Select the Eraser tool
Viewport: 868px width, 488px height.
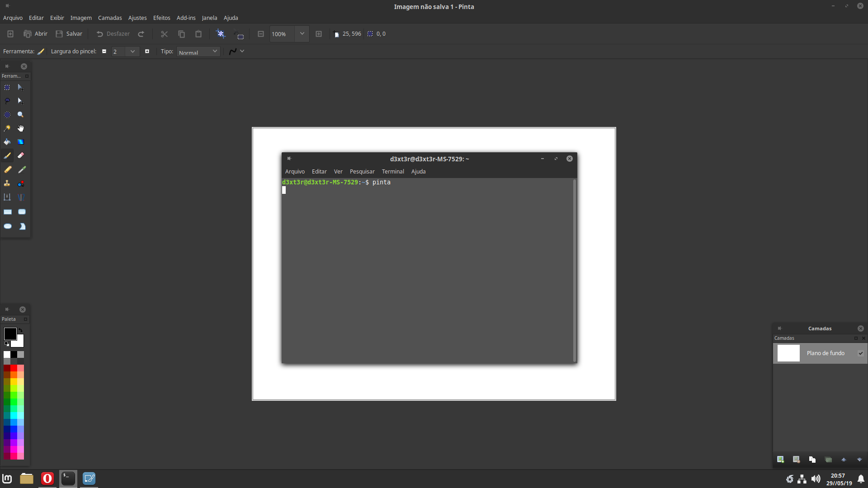(x=21, y=155)
